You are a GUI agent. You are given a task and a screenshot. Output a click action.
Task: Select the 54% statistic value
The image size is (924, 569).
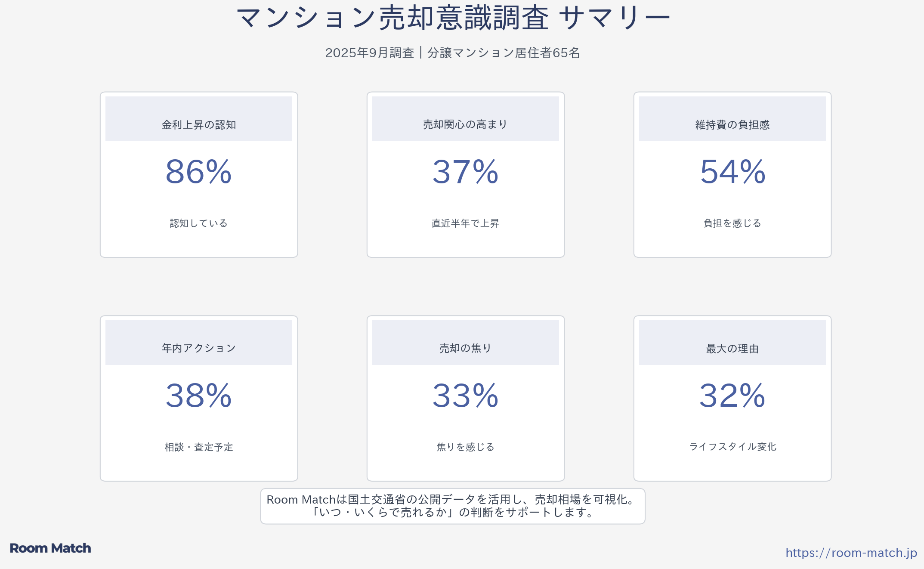[x=732, y=172]
